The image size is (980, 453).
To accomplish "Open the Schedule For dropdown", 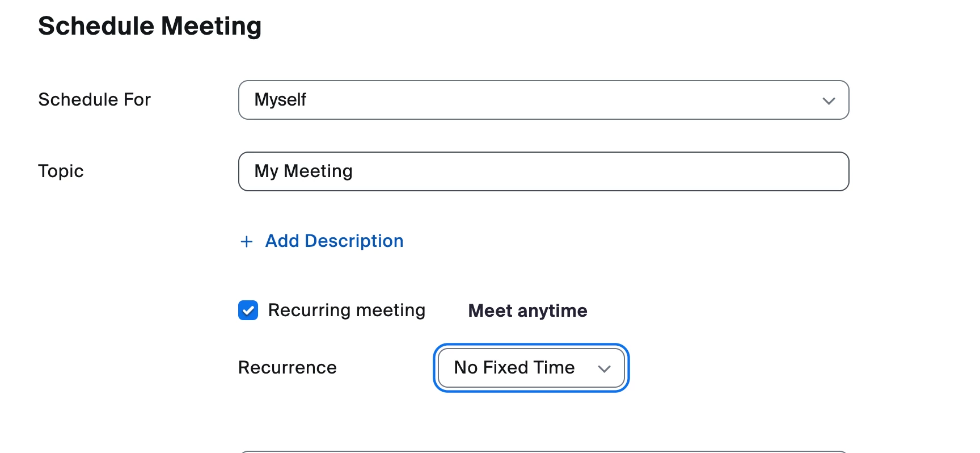I will (x=543, y=100).
